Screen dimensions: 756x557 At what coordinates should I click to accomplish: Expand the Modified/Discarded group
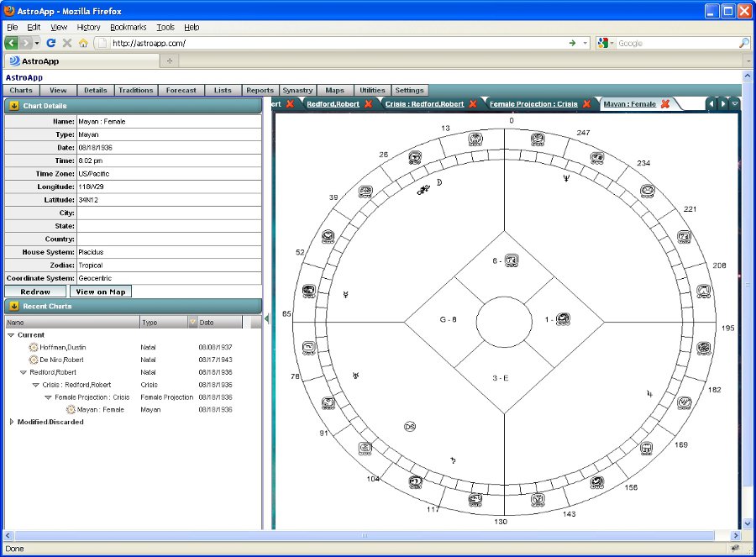point(11,423)
